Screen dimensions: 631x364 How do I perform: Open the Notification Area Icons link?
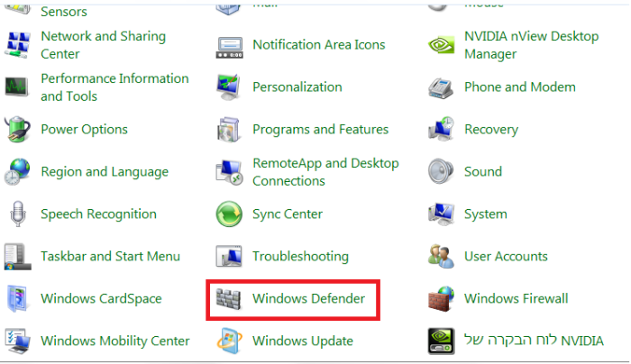point(319,45)
